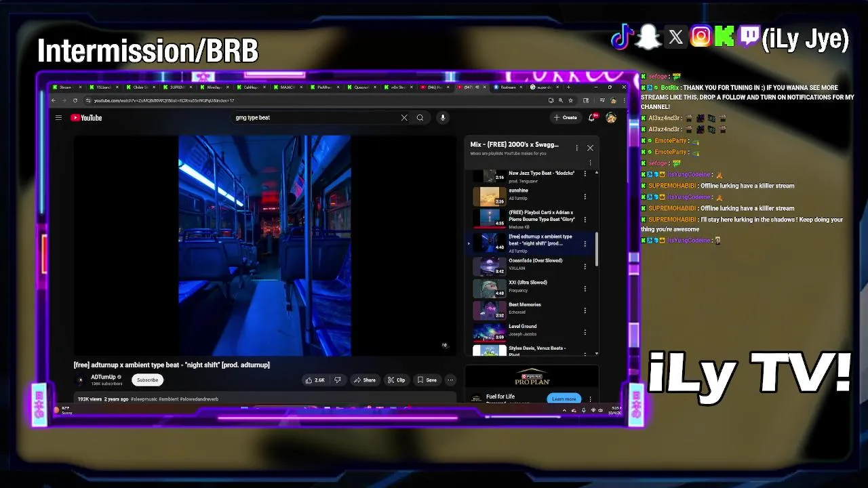Screen dimensions: 868x488
Task: Click the Twitch icon in overlay header
Action: [x=749, y=37]
